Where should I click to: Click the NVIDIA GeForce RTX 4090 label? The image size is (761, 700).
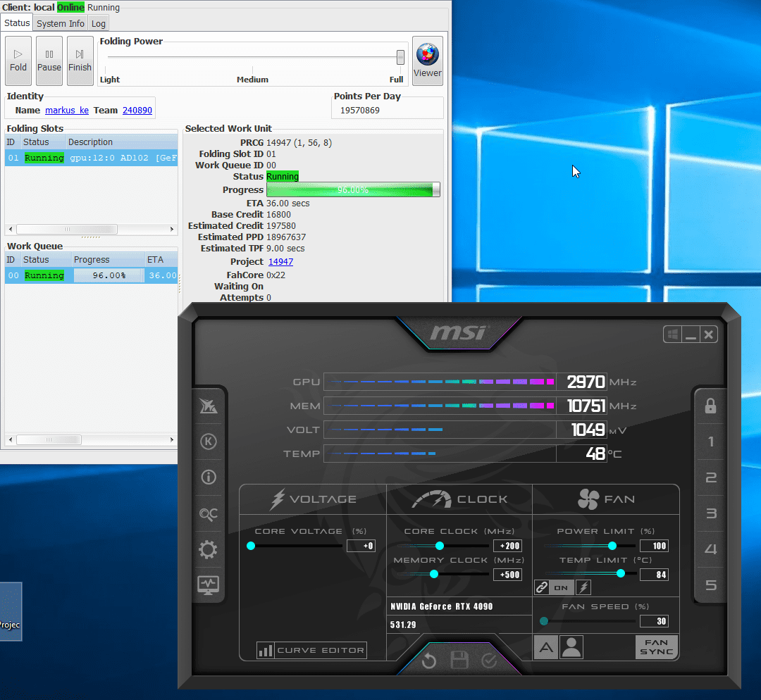442,606
